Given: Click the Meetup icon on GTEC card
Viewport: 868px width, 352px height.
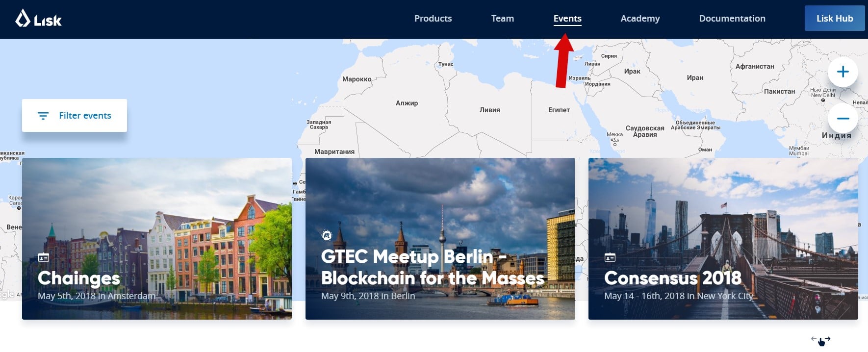Looking at the screenshot, I should [x=327, y=235].
